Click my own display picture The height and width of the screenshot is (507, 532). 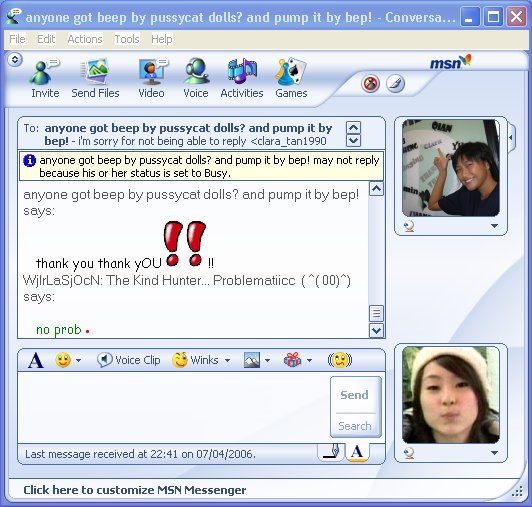[x=451, y=395]
